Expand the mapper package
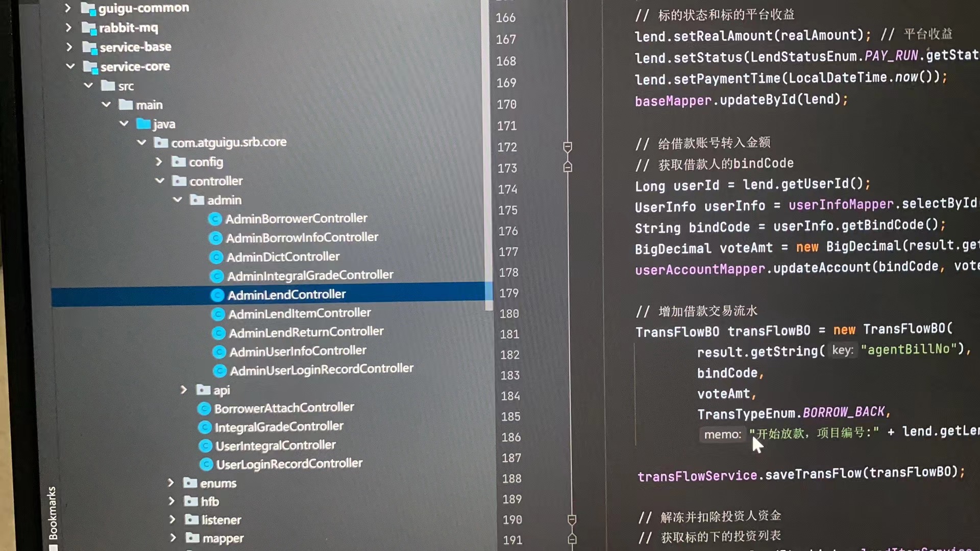This screenshot has height=551, width=980. pos(173,538)
